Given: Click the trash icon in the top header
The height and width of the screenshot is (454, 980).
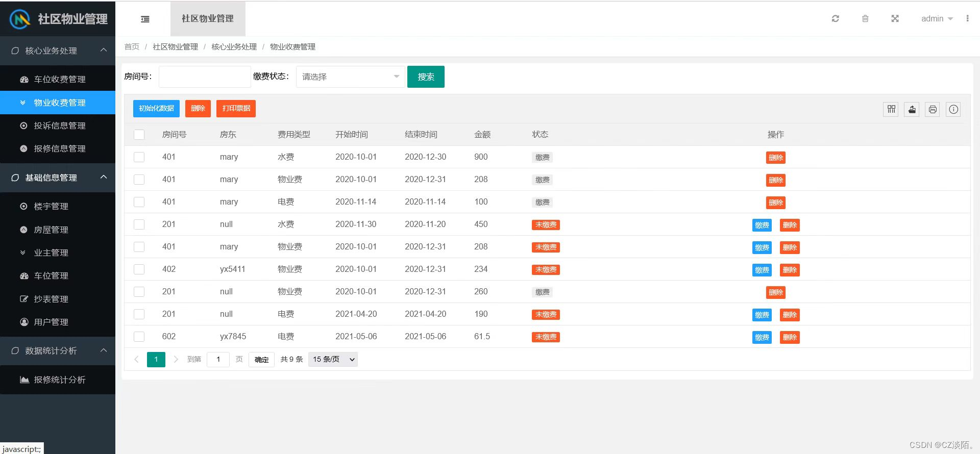Looking at the screenshot, I should 865,19.
